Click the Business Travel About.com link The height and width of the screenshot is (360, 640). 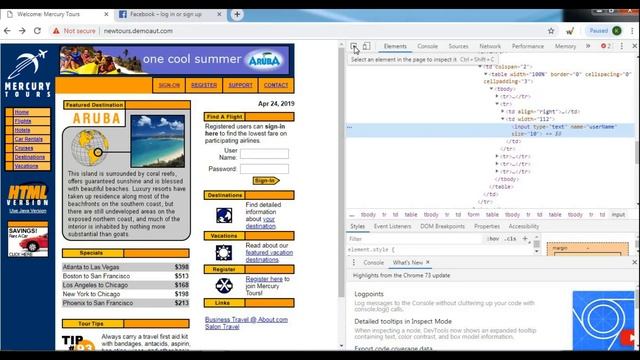pos(246,320)
